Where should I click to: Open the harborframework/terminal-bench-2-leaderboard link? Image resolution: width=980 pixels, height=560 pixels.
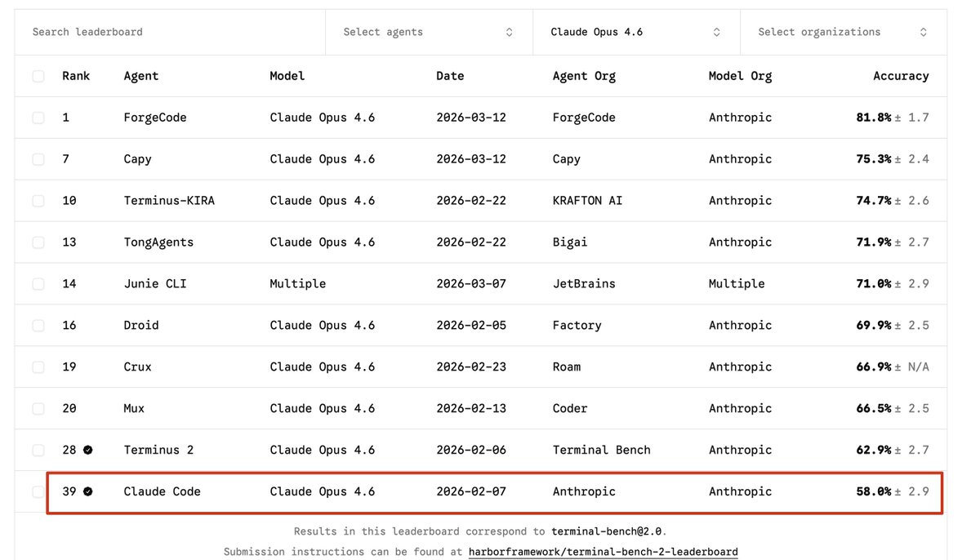click(x=603, y=553)
